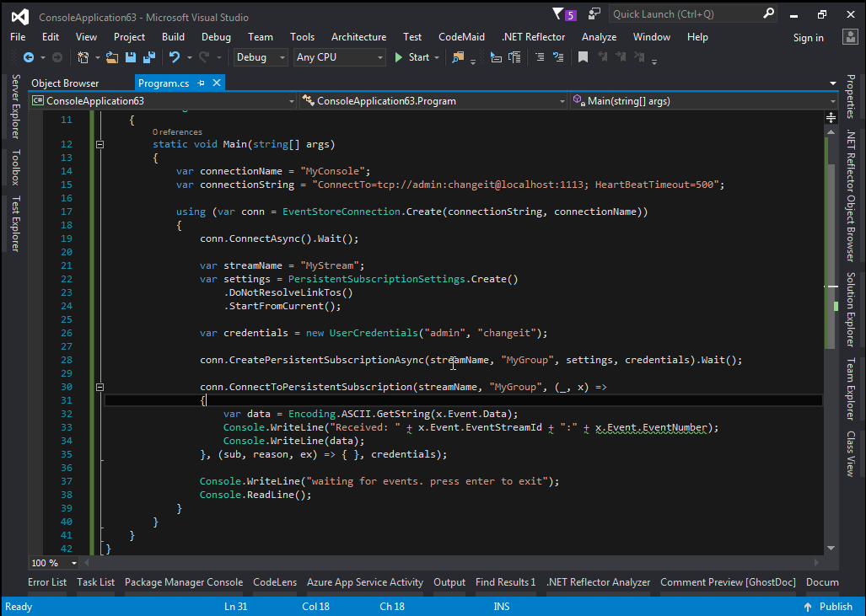This screenshot has height=616, width=866.
Task: Click the Toggle Bookmark icon
Action: tap(583, 56)
